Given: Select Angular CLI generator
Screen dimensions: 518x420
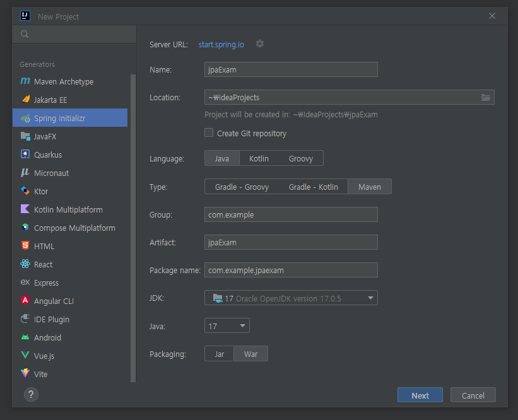Looking at the screenshot, I should tap(70, 301).
